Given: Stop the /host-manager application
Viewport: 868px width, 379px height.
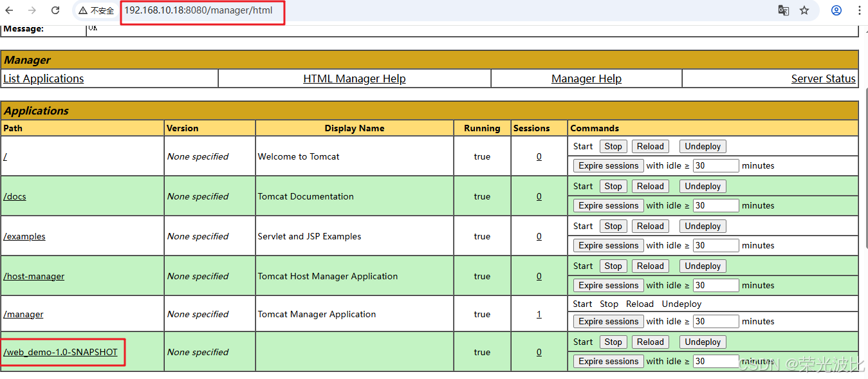Looking at the screenshot, I should [613, 266].
